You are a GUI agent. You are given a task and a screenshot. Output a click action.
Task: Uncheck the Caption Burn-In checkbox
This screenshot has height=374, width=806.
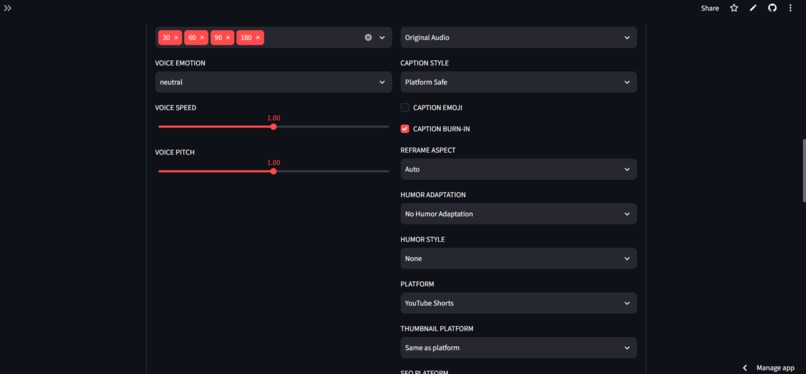[x=405, y=129]
